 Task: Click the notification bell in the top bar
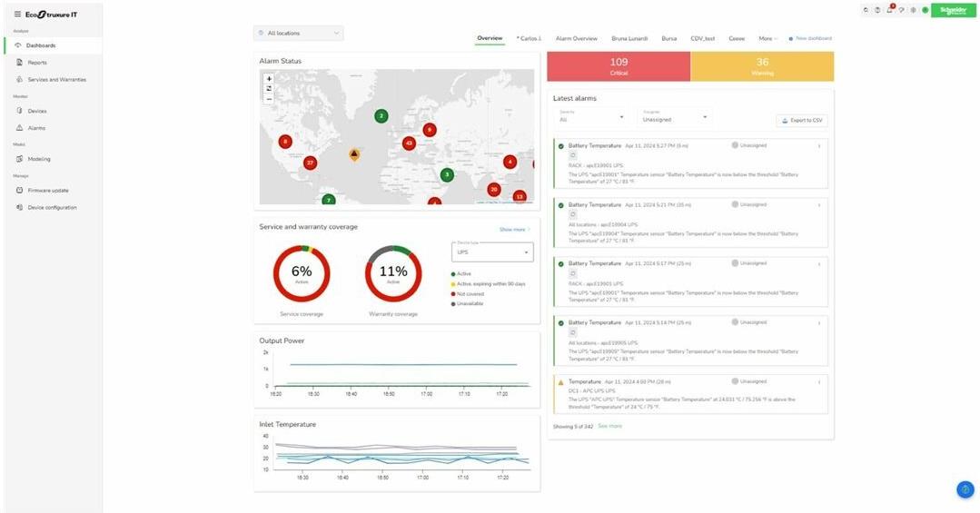point(889,10)
